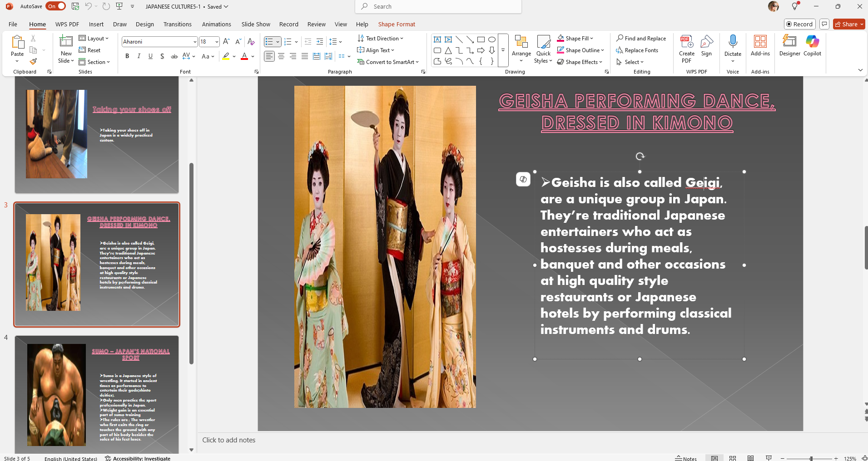Open the Arrange objects menu

(521, 49)
